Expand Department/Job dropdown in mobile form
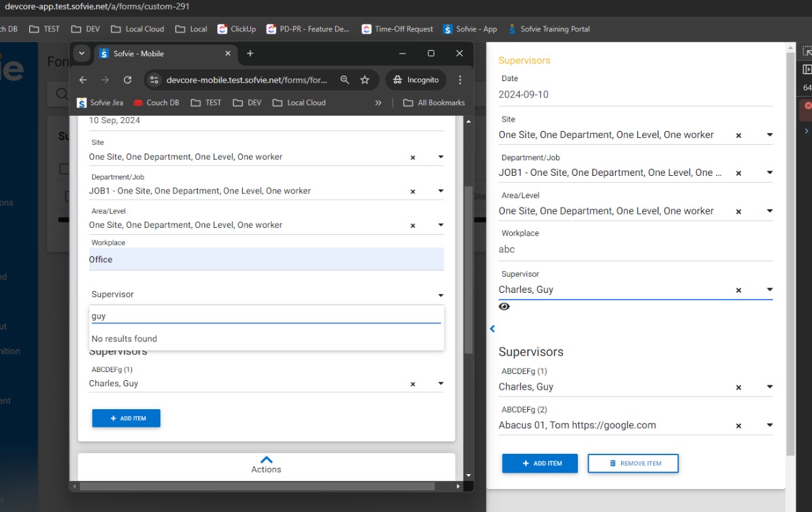This screenshot has height=512, width=812. pyautogui.click(x=441, y=191)
